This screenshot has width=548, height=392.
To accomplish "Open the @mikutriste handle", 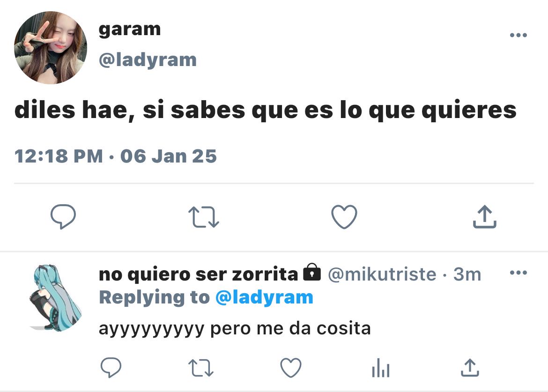I will point(382,274).
